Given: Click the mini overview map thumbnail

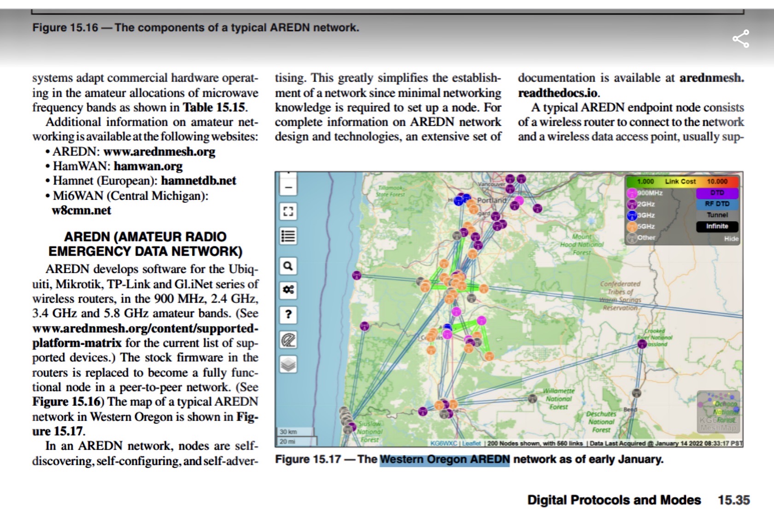Looking at the screenshot, I should [718, 412].
